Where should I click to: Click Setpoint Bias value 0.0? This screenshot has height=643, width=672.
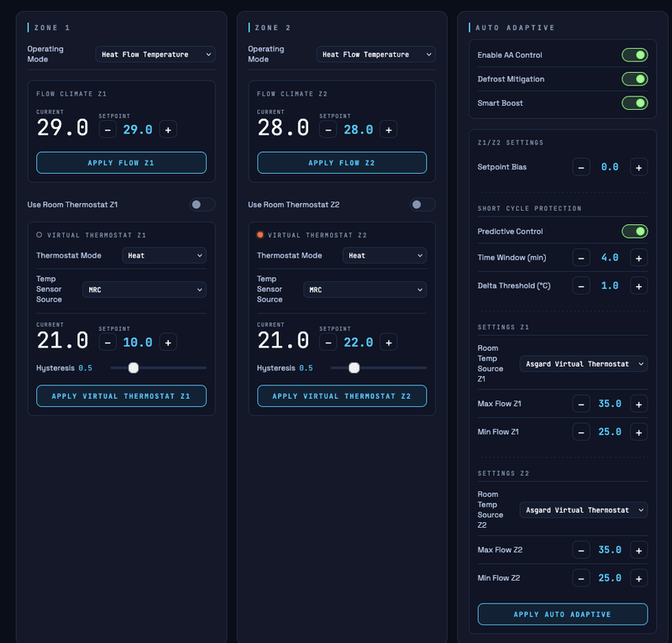[x=610, y=168]
